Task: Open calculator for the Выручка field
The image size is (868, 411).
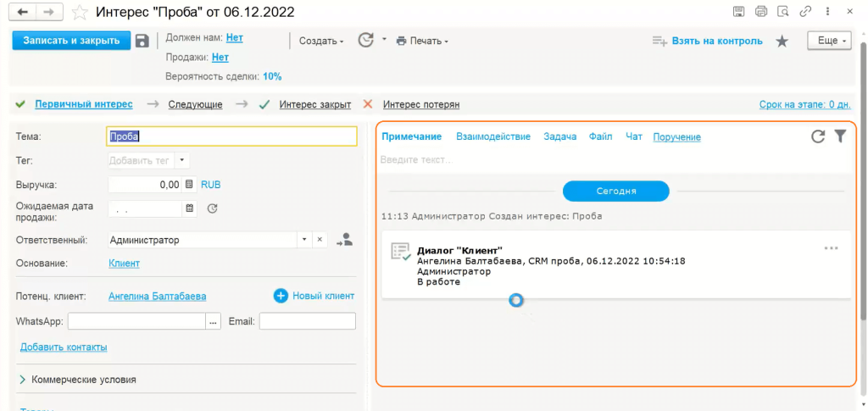Action: tap(189, 184)
